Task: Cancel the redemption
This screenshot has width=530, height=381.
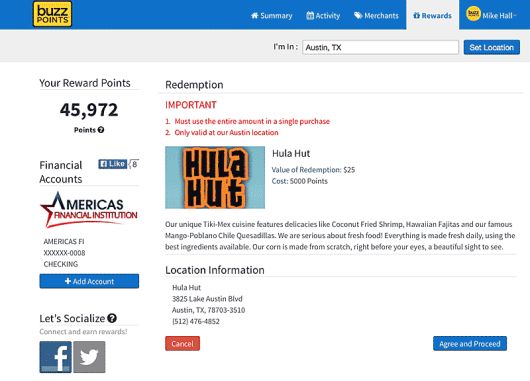Action: pyautogui.click(x=183, y=343)
